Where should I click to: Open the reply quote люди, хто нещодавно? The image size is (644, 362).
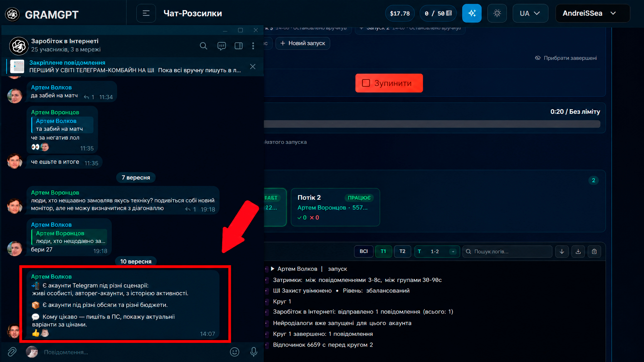(69, 237)
